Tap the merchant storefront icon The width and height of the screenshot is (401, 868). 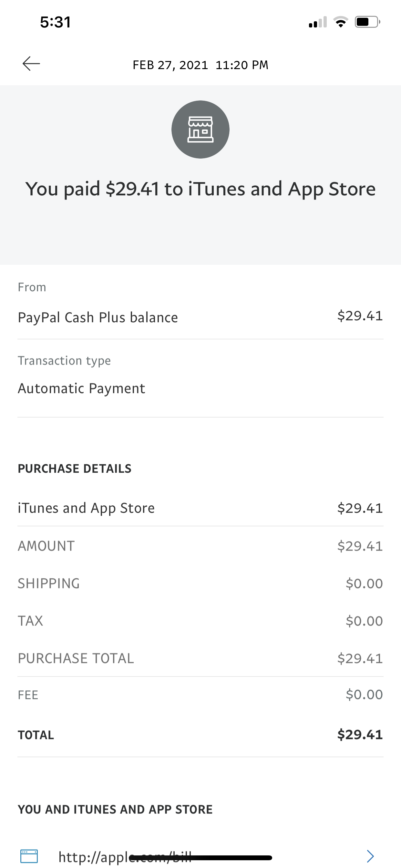(200, 130)
